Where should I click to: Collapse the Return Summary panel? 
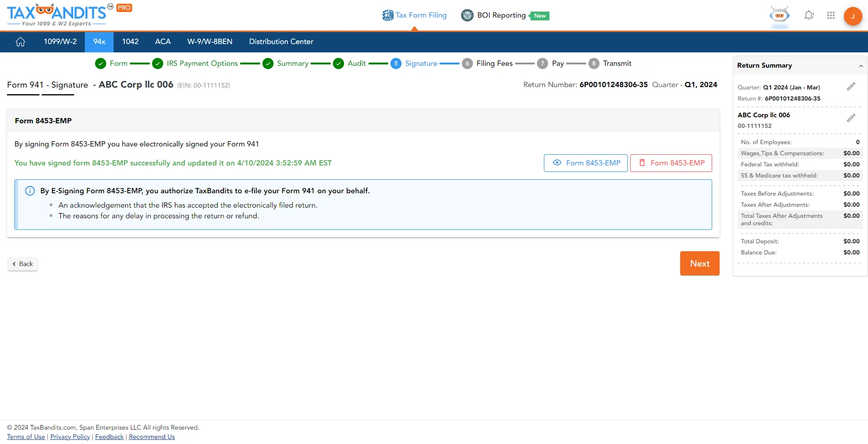861,66
